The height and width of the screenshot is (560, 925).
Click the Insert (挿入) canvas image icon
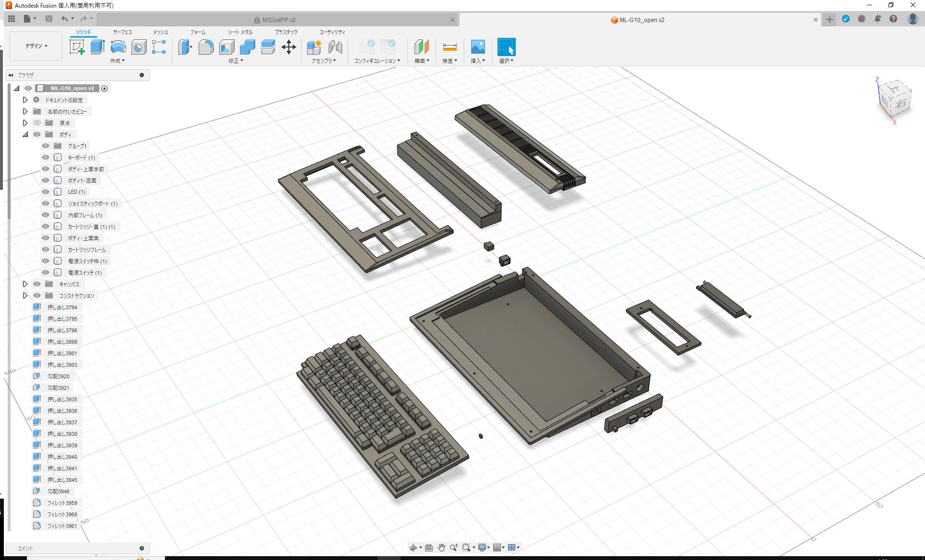point(478,47)
